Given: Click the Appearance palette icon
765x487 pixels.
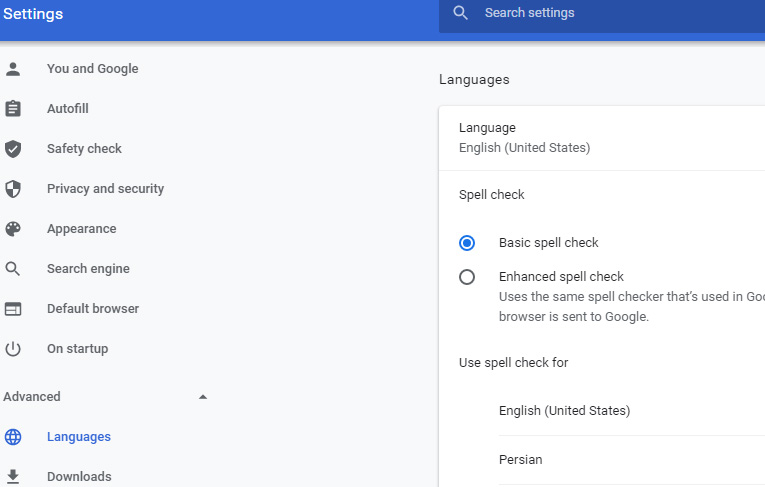Looking at the screenshot, I should pyautogui.click(x=13, y=229).
